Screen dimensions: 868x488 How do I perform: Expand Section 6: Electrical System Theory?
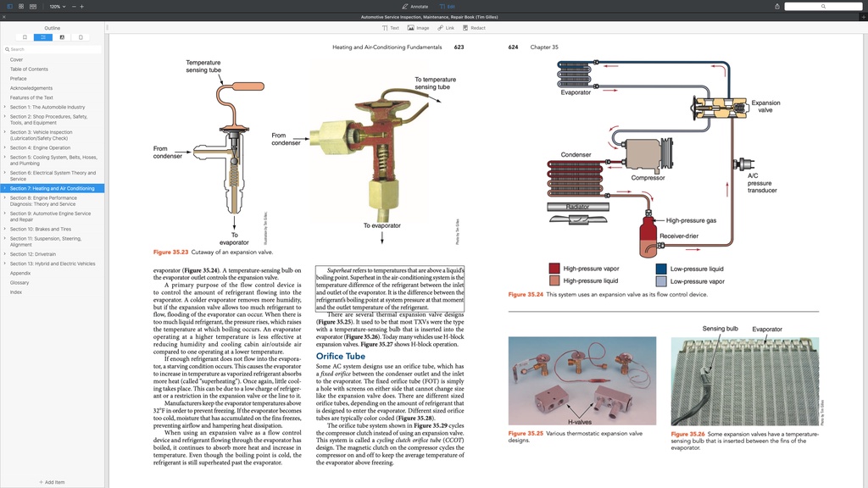pos(5,173)
